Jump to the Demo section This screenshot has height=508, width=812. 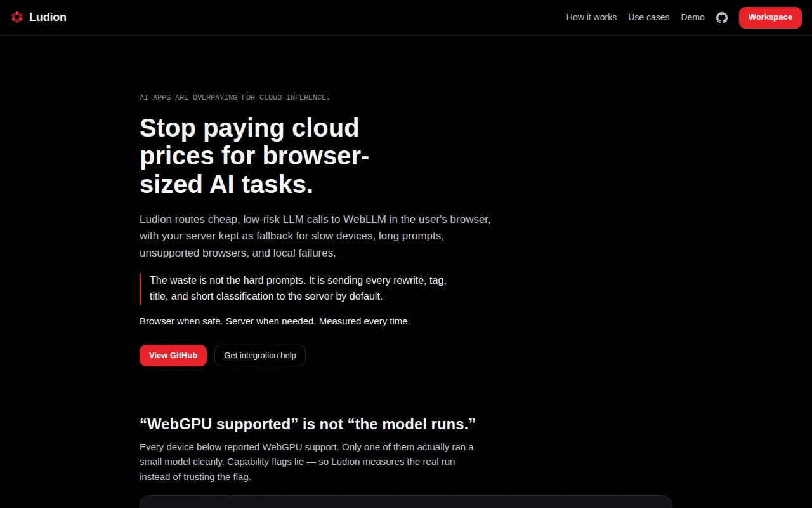pyautogui.click(x=693, y=17)
